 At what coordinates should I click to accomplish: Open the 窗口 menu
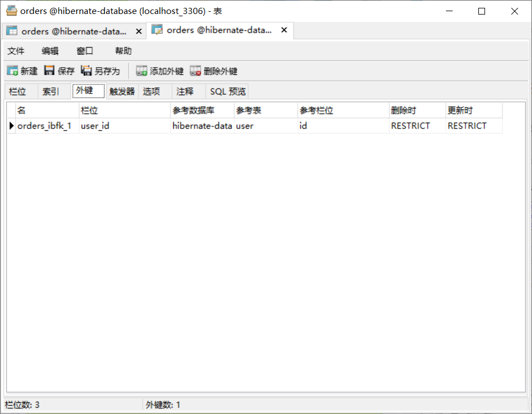click(x=85, y=51)
